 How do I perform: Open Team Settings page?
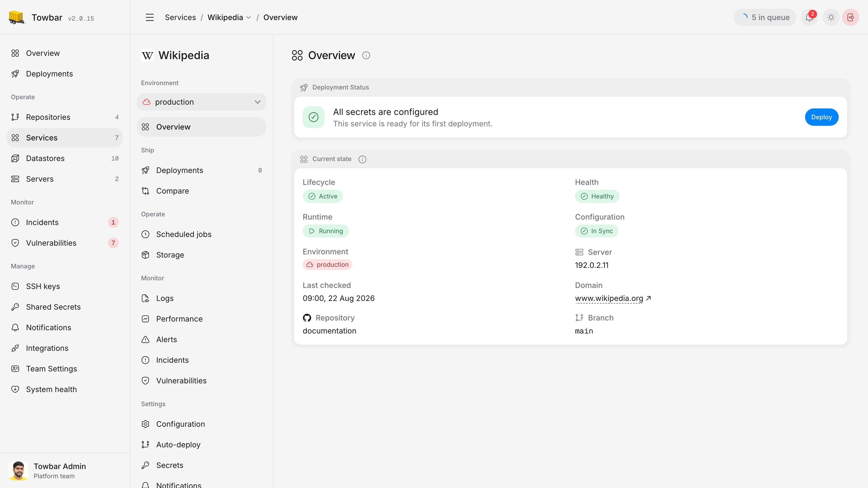click(x=65, y=368)
